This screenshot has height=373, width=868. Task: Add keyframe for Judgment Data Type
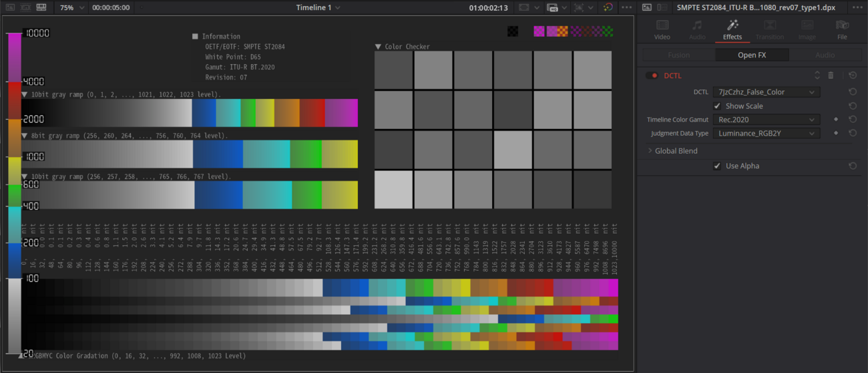pos(835,134)
